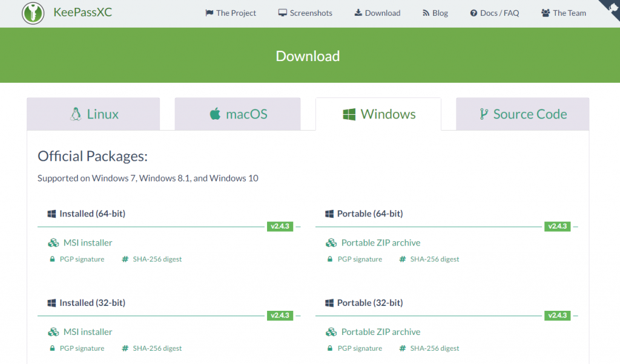Open SHA-256 digest for Portable 64-bit
Viewport: 620px width, 364px height.
pos(435,259)
